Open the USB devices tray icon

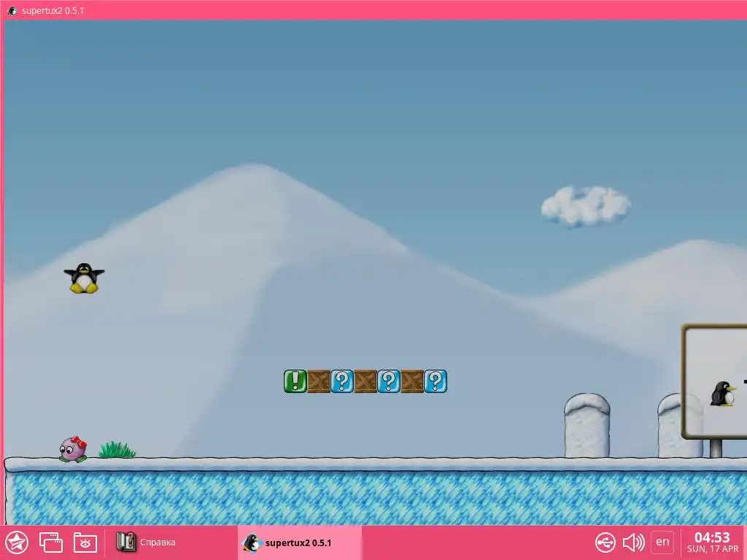(x=605, y=542)
